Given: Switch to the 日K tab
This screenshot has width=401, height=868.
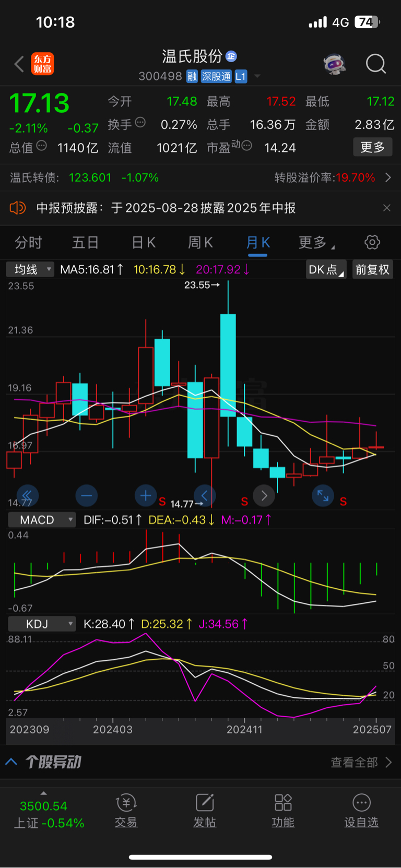Looking at the screenshot, I should (x=144, y=242).
